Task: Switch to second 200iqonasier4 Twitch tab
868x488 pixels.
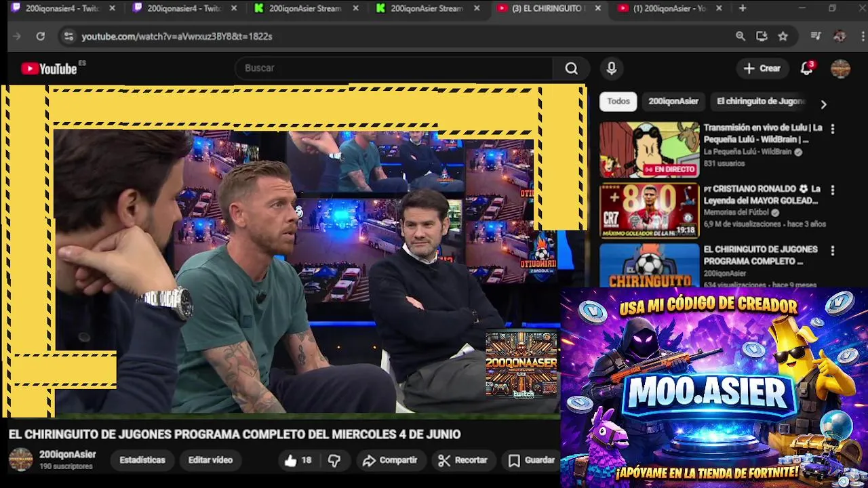Action: [184, 8]
